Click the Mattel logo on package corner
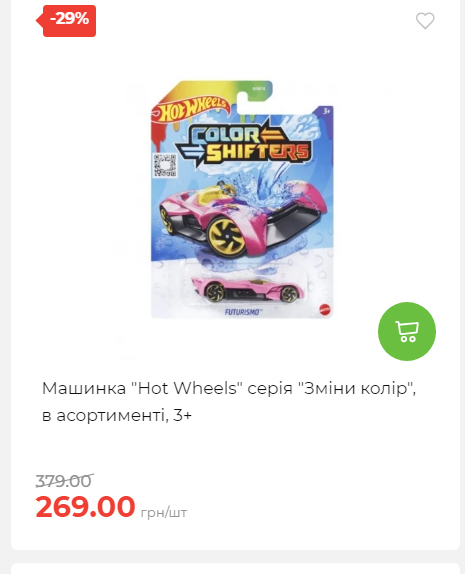The width and height of the screenshot is (465, 574). coord(324,308)
